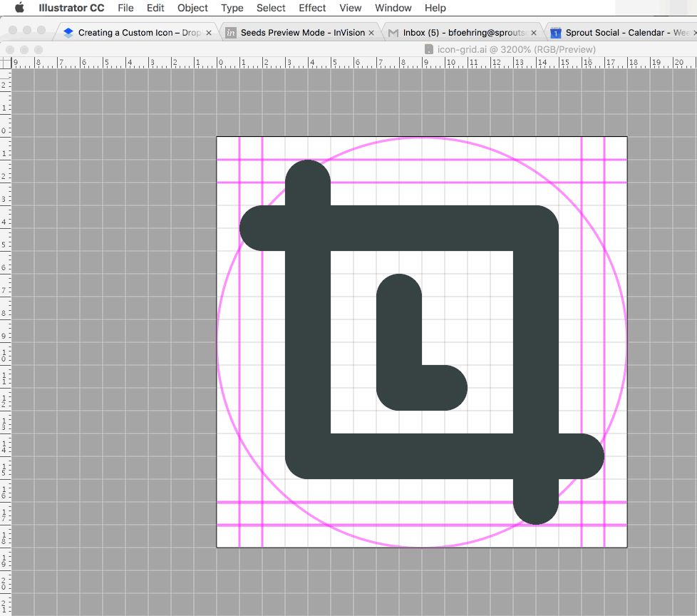Open the Effect menu

click(312, 8)
